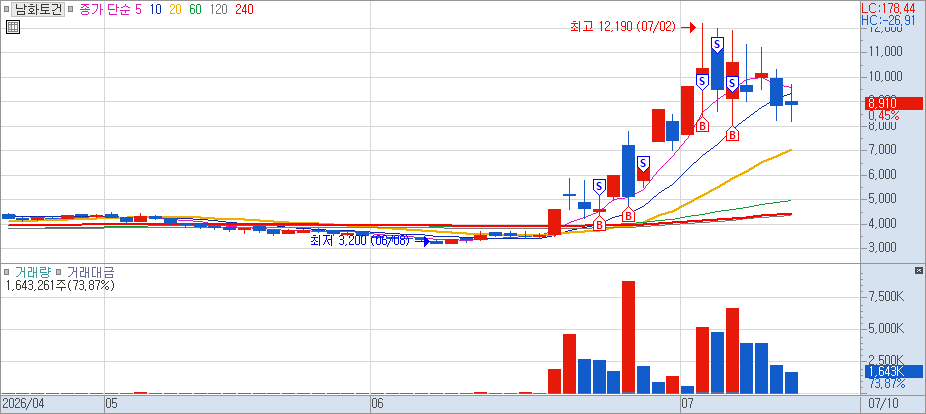This screenshot has height=414, width=926.
Task: Click the S sell marker near the 5,000 level
Action: (599, 187)
